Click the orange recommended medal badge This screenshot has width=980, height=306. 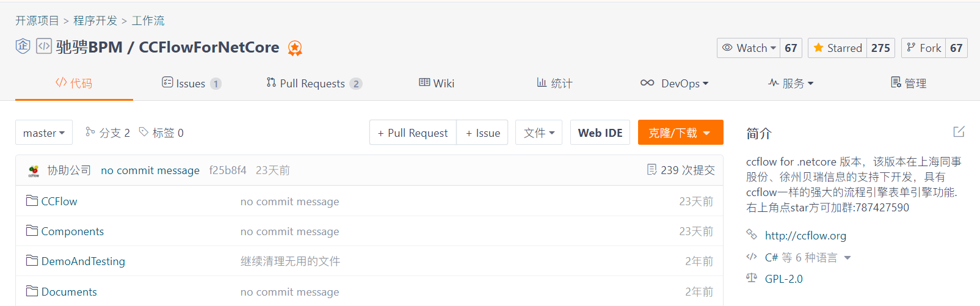point(295,48)
